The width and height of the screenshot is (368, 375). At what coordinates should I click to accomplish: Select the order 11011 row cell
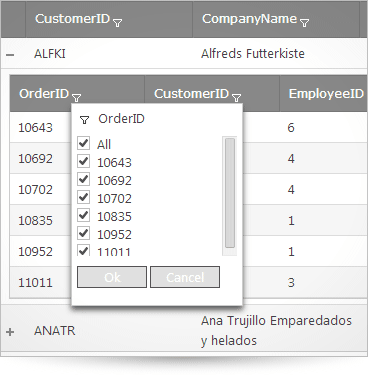point(35,283)
